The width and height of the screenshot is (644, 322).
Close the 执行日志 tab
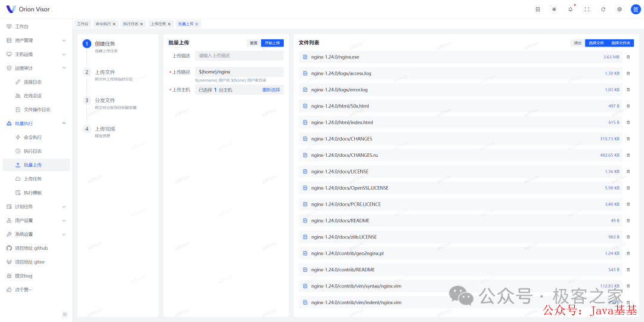pyautogui.click(x=142, y=24)
